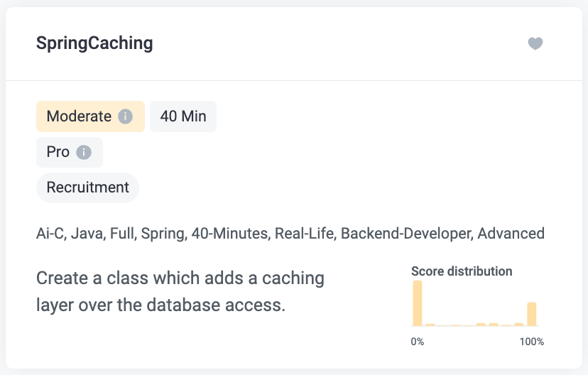Screen dimensions: 588x375
Task: Click the Advanced tag
Action: tap(511, 234)
